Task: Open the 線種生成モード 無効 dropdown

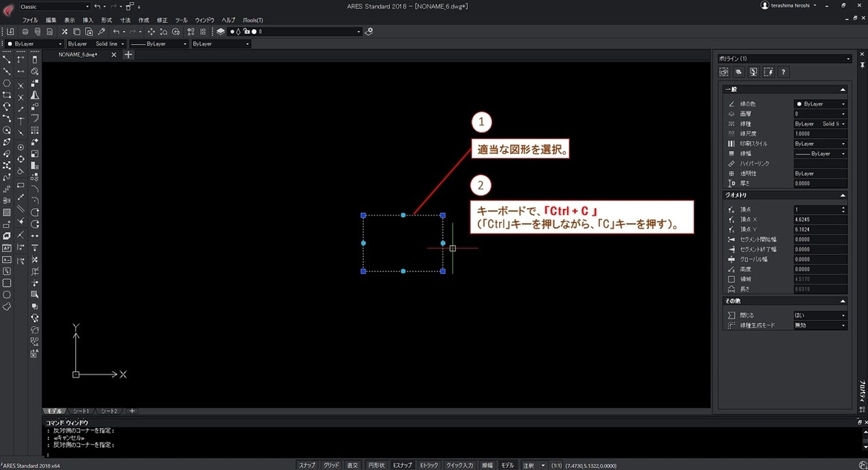Action: click(x=820, y=325)
